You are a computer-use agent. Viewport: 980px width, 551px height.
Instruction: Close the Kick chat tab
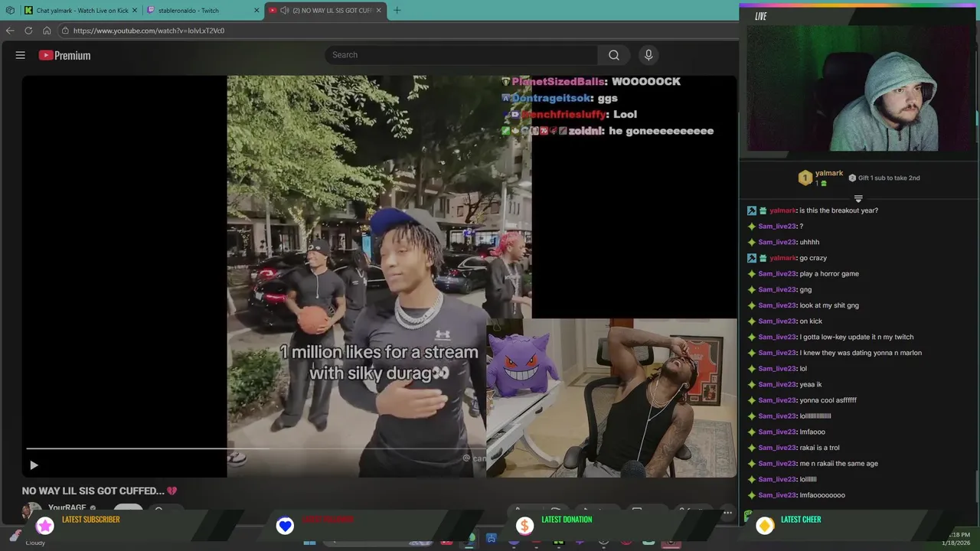[x=135, y=11]
